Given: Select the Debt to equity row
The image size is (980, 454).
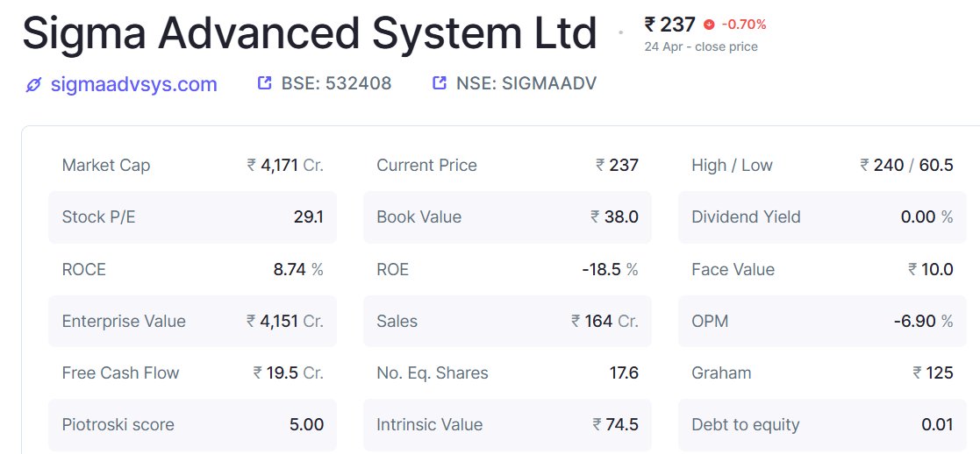Looking at the screenshot, I should click(822, 425).
